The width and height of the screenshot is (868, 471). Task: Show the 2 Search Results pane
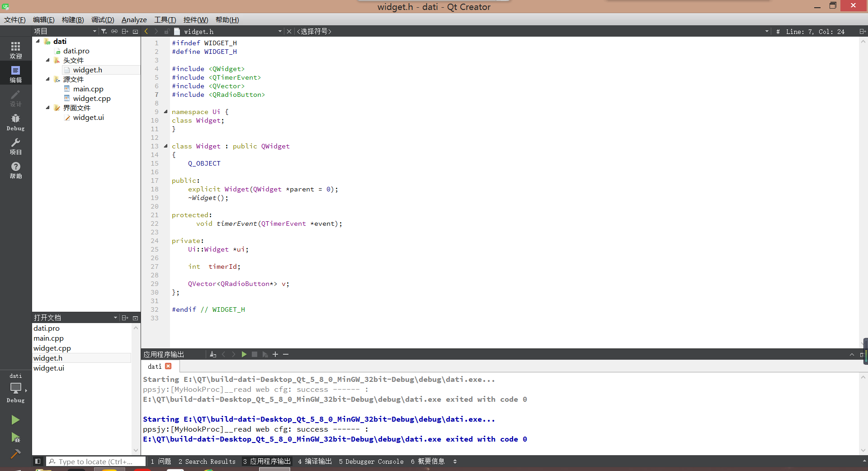coord(207,461)
